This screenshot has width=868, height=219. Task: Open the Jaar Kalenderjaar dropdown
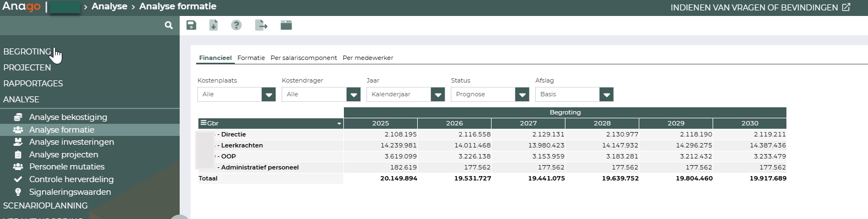pos(406,94)
